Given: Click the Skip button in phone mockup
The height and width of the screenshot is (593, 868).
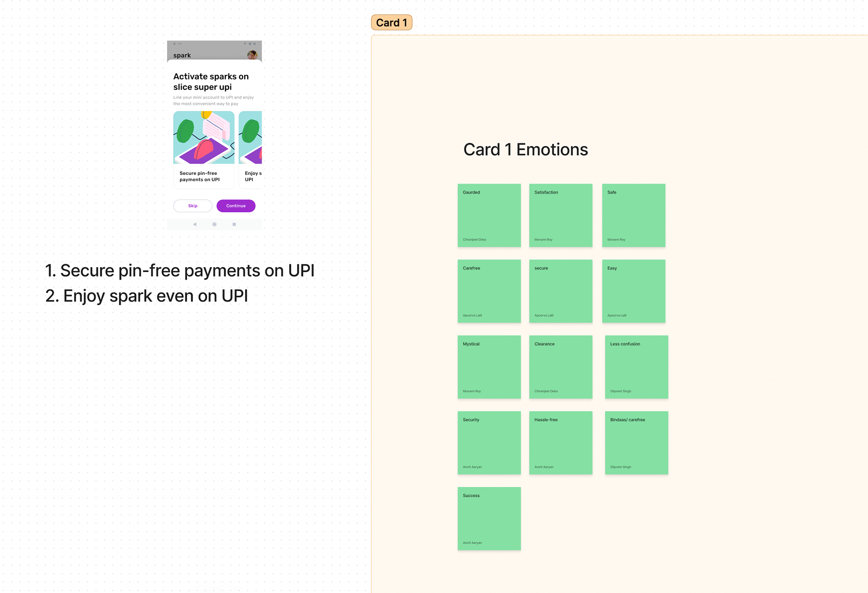Looking at the screenshot, I should (193, 206).
